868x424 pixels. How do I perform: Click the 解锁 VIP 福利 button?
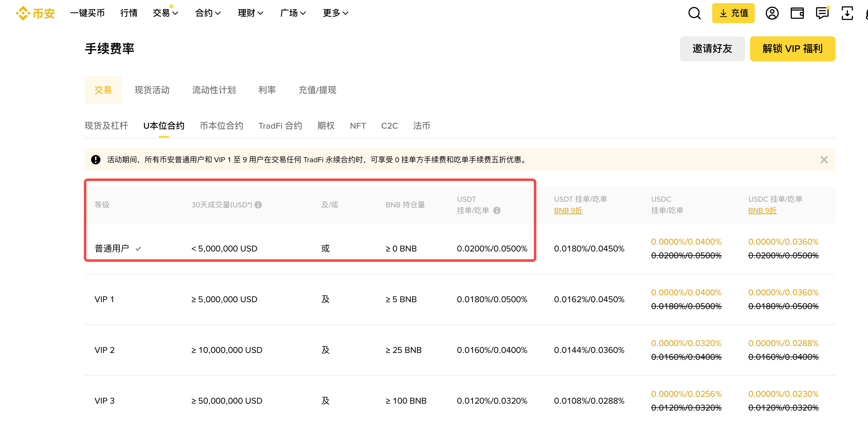(792, 49)
